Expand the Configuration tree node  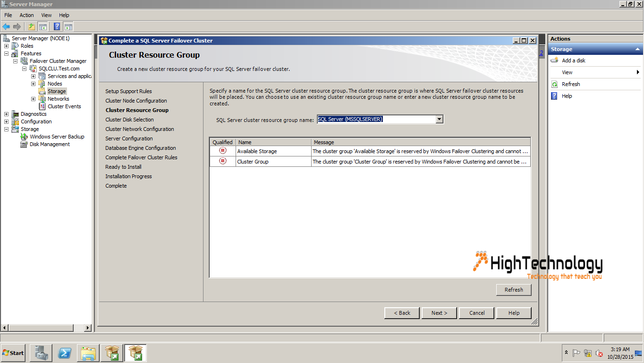click(x=6, y=121)
